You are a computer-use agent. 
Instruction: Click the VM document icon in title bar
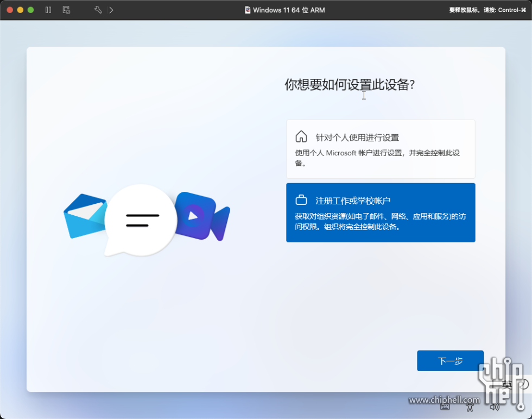click(248, 10)
